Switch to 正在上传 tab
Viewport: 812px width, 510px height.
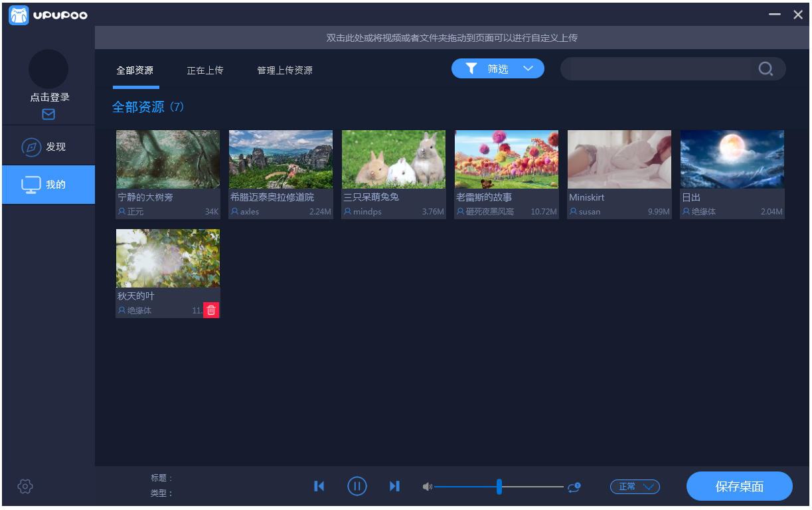coord(205,70)
